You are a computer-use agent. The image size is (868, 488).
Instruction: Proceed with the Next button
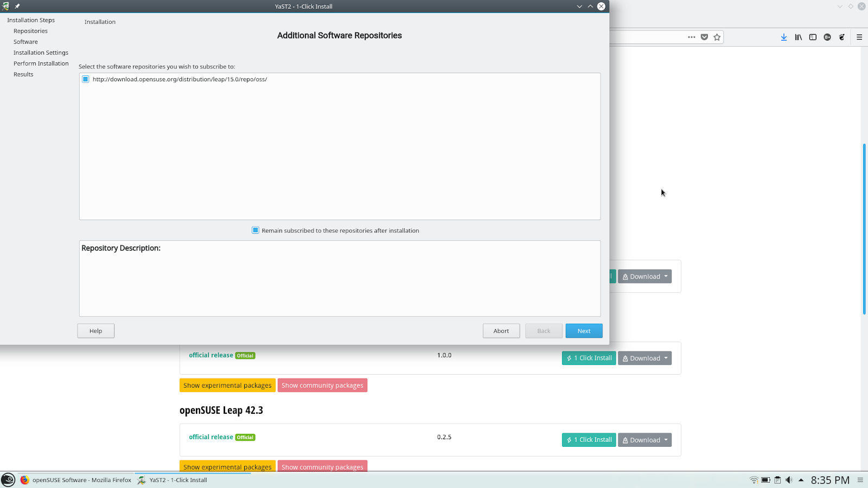pos(584,331)
